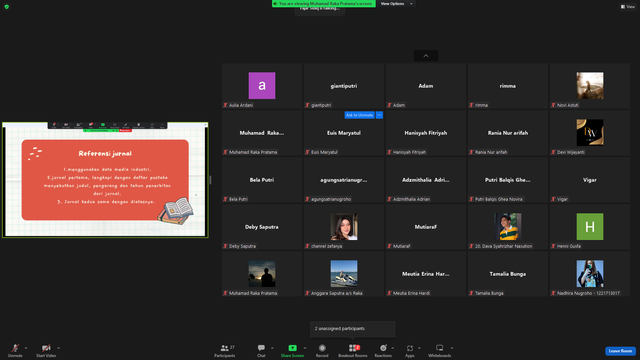The image size is (640, 360).
Task: Select the Deby Saputra participant tile
Action: pos(262,227)
